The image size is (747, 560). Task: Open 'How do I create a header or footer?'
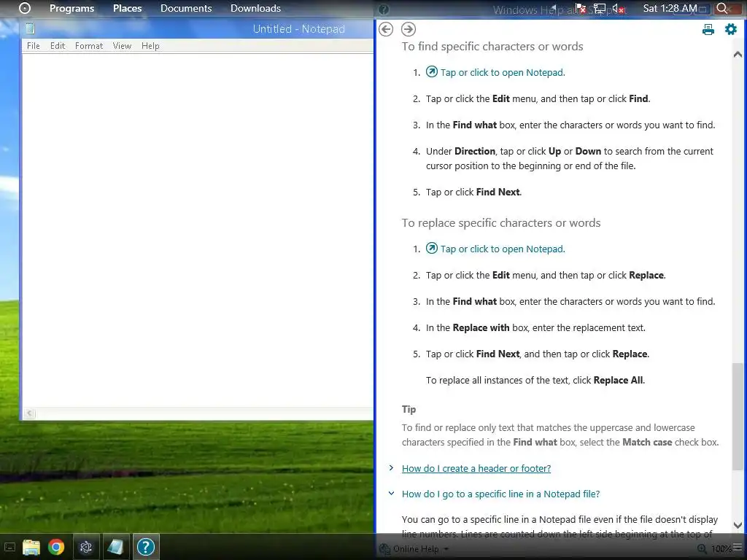pos(476,468)
